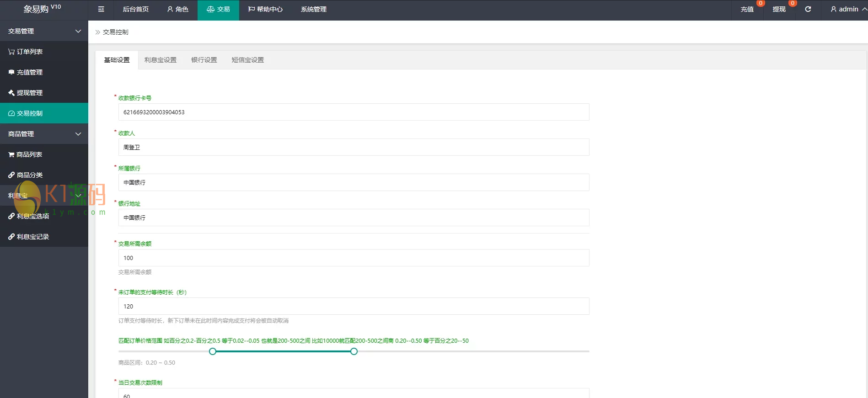Viewport: 868px width, 398px height.
Task: Click the 银行地址 input field
Action: pos(354,218)
